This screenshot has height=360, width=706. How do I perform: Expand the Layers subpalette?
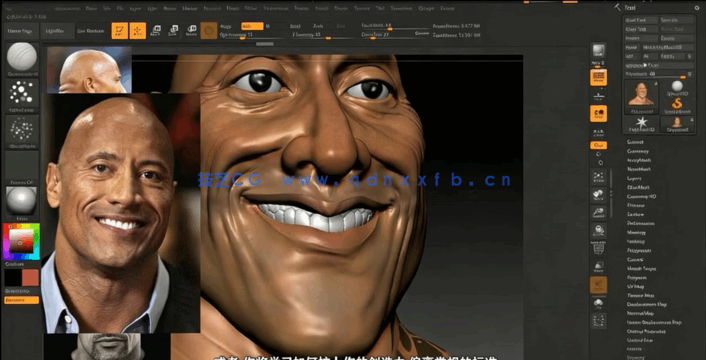click(634, 178)
